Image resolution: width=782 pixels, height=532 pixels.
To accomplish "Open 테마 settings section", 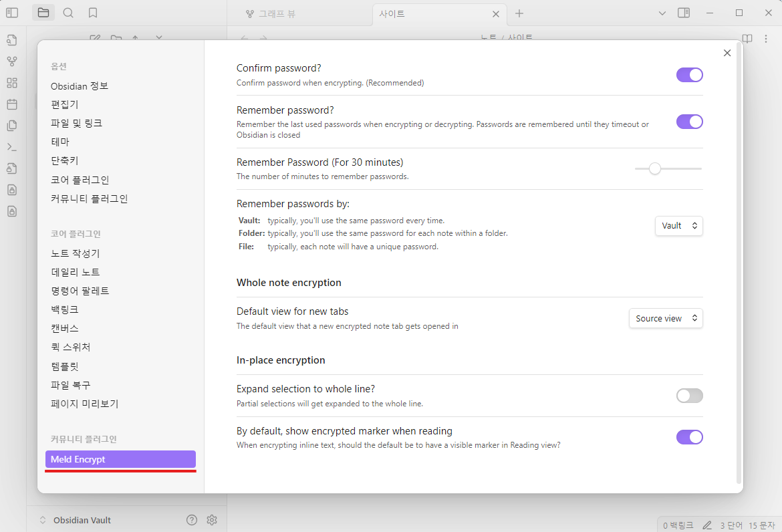I will point(60,142).
